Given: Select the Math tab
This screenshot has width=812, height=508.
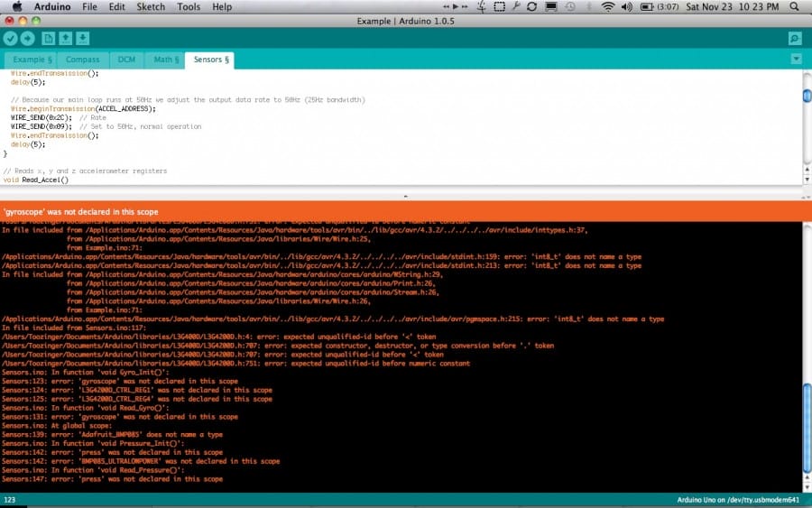Looking at the screenshot, I should (x=165, y=60).
